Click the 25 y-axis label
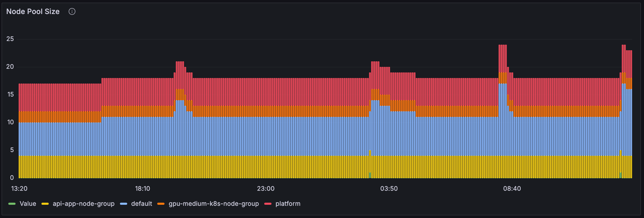Screen dimensions: 644x218 10,39
